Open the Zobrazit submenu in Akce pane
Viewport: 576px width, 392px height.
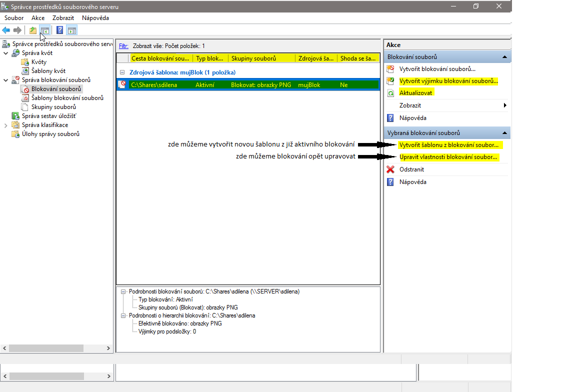point(410,105)
